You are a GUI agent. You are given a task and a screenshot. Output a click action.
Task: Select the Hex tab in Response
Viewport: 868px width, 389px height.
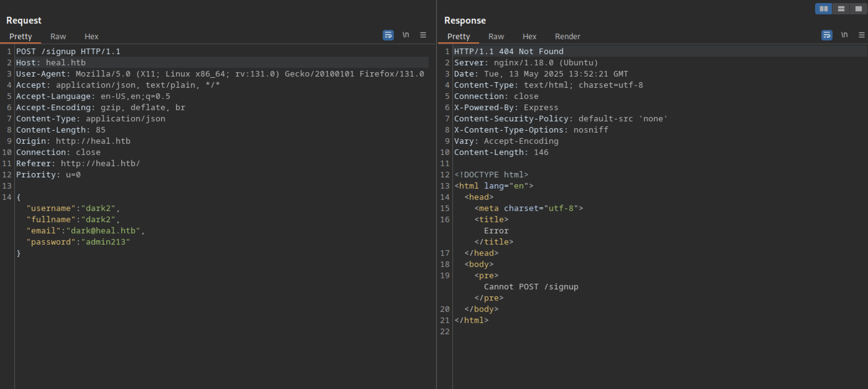[529, 37]
